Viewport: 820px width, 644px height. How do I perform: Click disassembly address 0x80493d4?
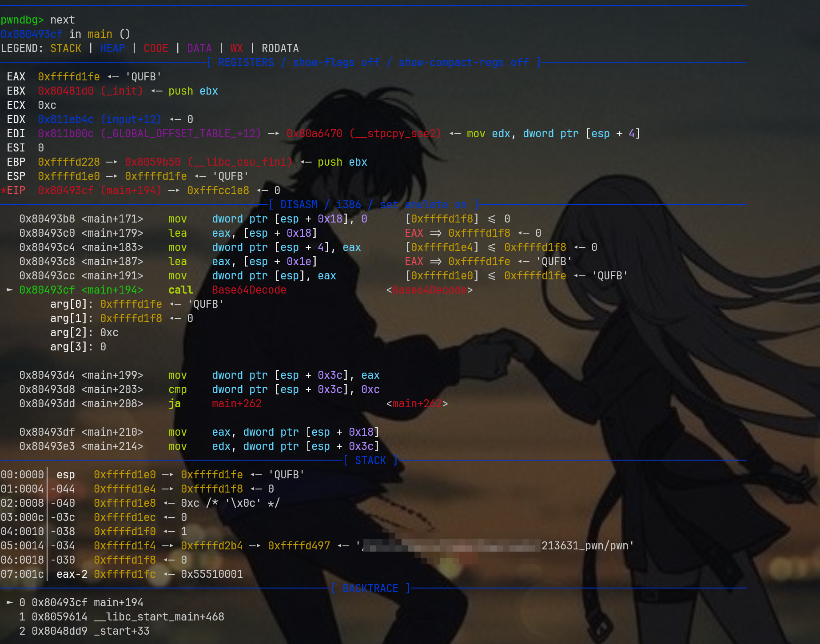pos(47,375)
